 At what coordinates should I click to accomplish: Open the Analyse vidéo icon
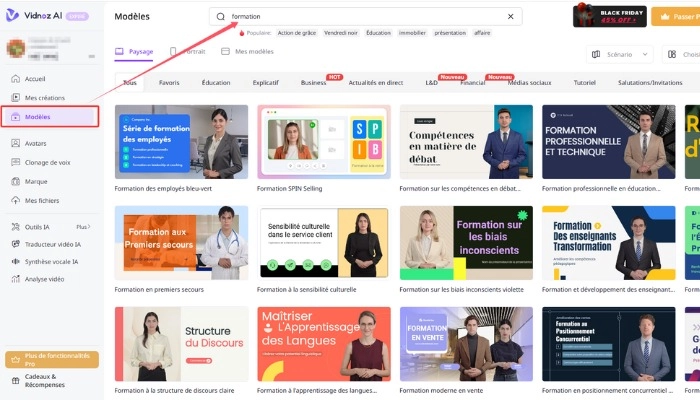coord(16,279)
